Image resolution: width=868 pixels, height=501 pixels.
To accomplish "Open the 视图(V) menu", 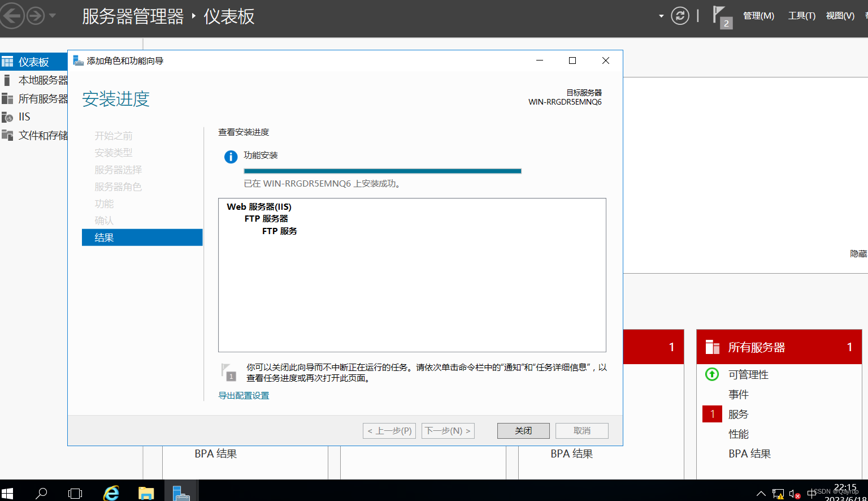I will 840,16.
